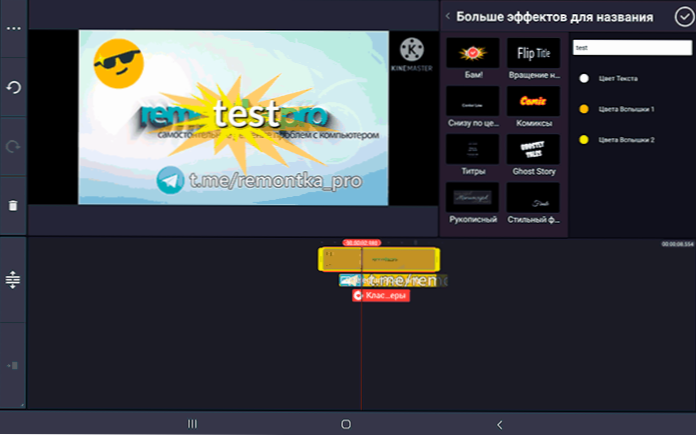Click the timeline expand/collapse tracks icon
Viewport: 696px width, 435px height.
tap(13, 280)
